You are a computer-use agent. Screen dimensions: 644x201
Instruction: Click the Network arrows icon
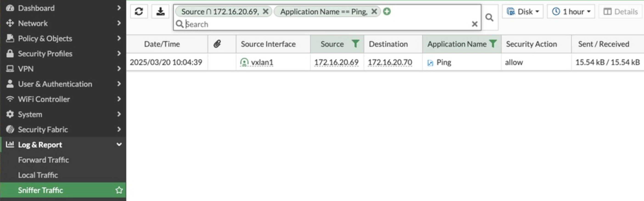[10, 23]
